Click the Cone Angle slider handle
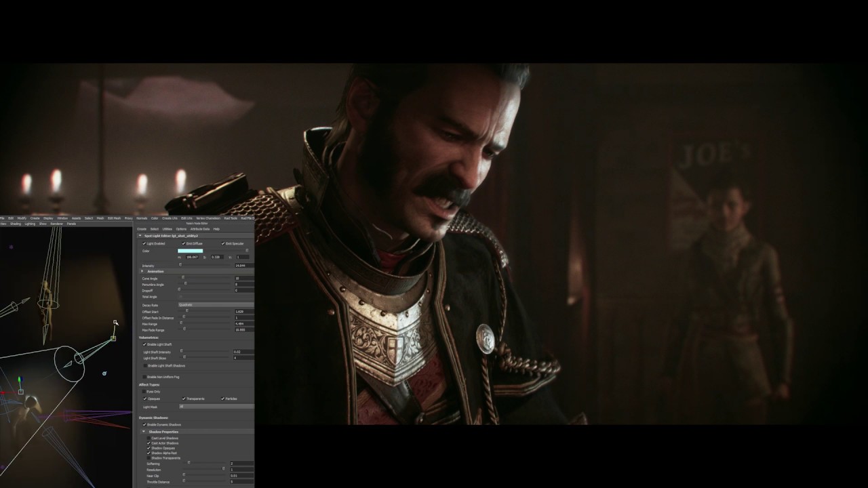The image size is (868, 488). [x=183, y=278]
